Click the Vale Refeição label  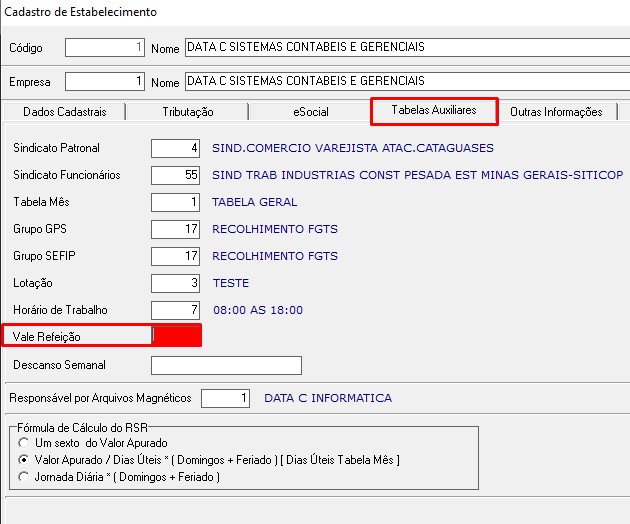coord(47,336)
